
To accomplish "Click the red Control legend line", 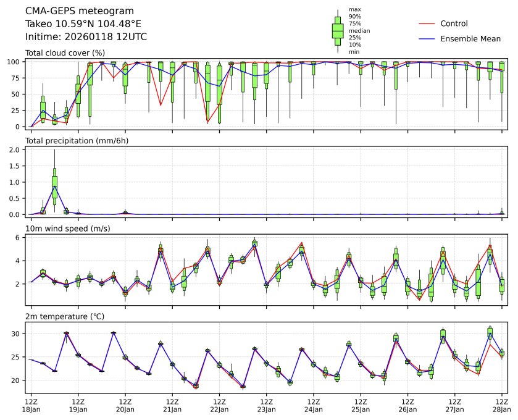I will point(428,23).
